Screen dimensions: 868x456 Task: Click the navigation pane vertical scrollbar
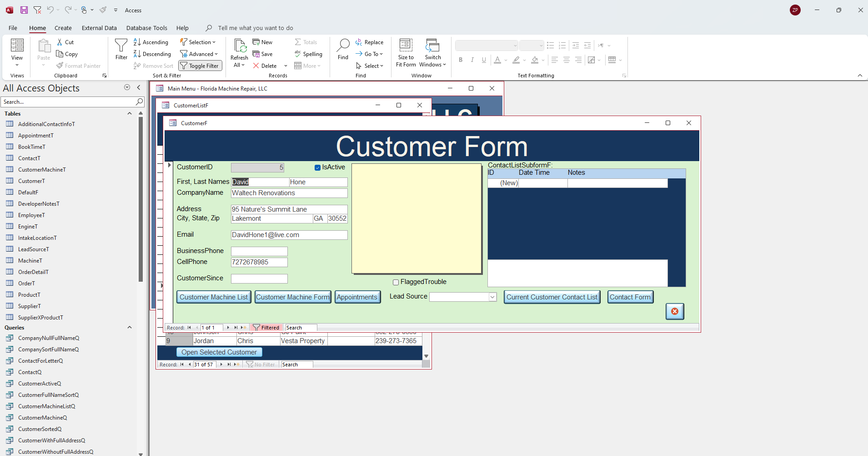(x=140, y=200)
